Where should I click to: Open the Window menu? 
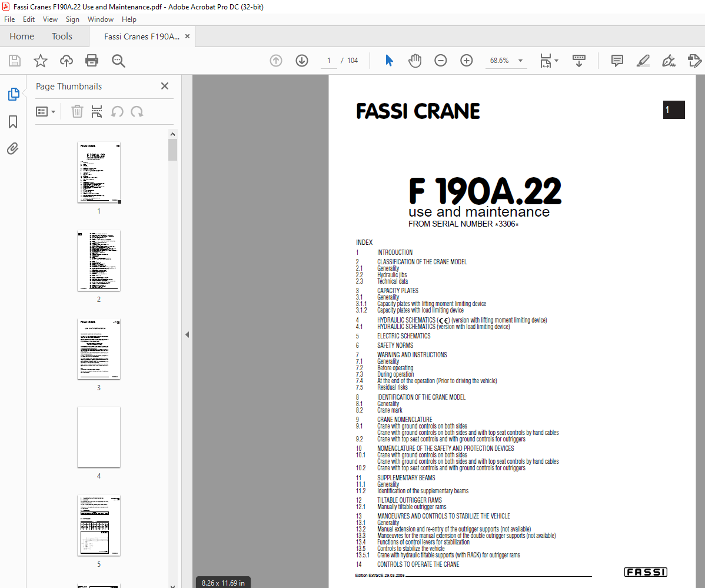(x=101, y=19)
